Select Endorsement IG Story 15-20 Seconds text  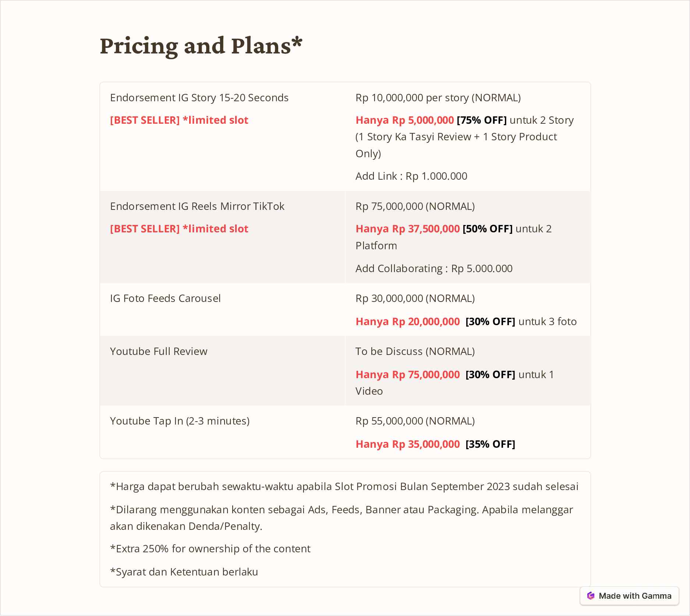[199, 98]
